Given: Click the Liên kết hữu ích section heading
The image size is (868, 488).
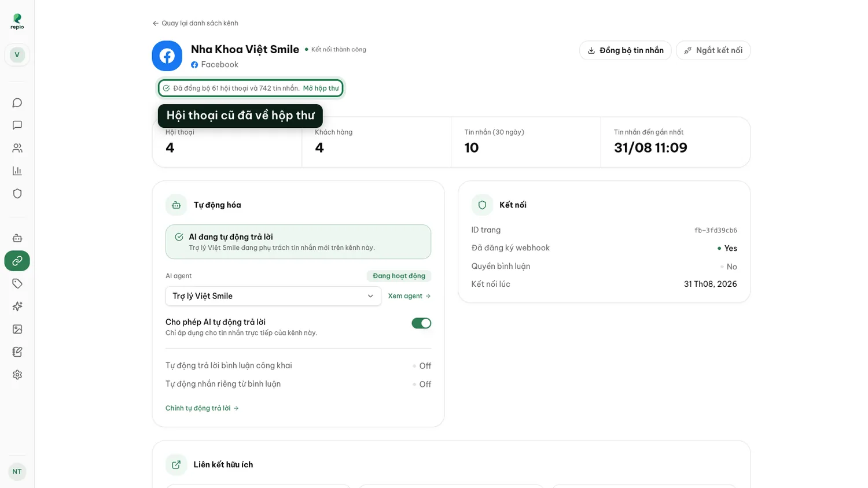Looking at the screenshot, I should click(223, 465).
